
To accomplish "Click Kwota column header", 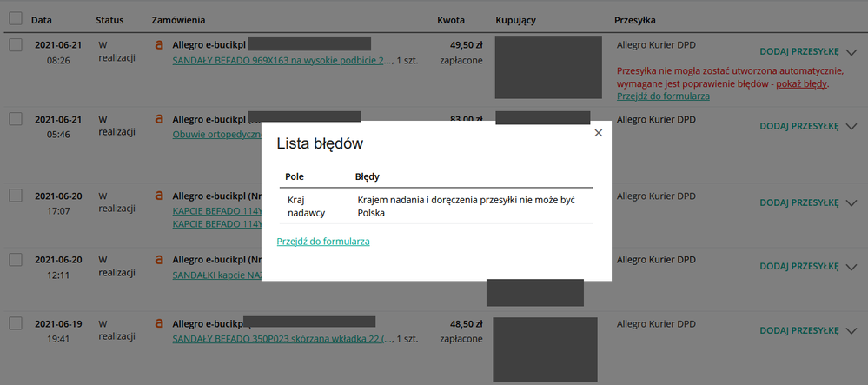I will [451, 21].
